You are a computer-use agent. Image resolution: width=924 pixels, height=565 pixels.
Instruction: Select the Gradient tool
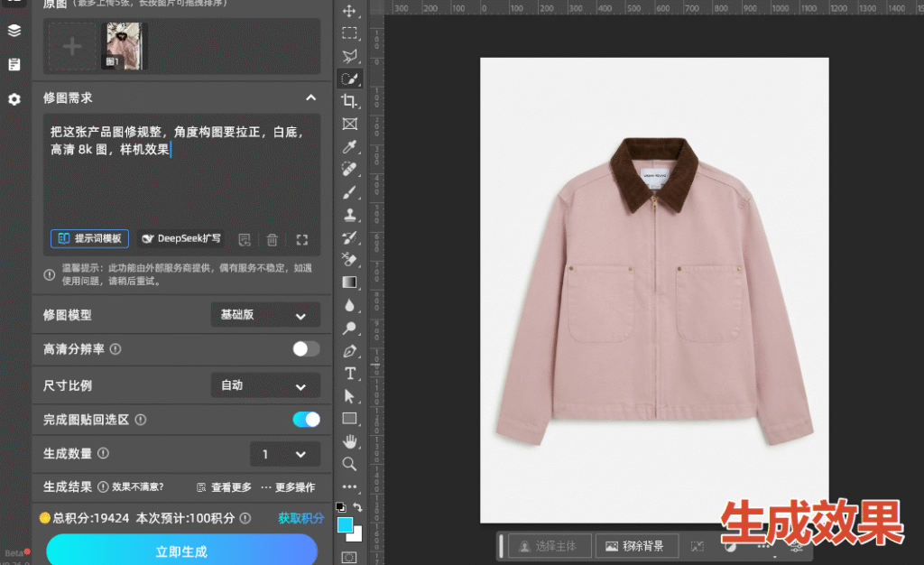349,282
